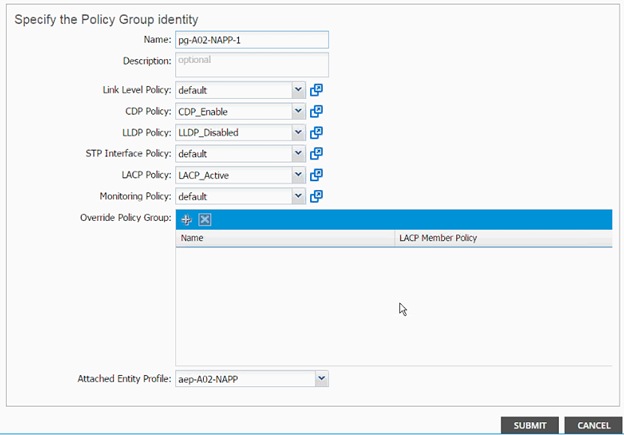Click the LACP_Active value field
This screenshot has height=435, width=624.
pyautogui.click(x=234, y=175)
